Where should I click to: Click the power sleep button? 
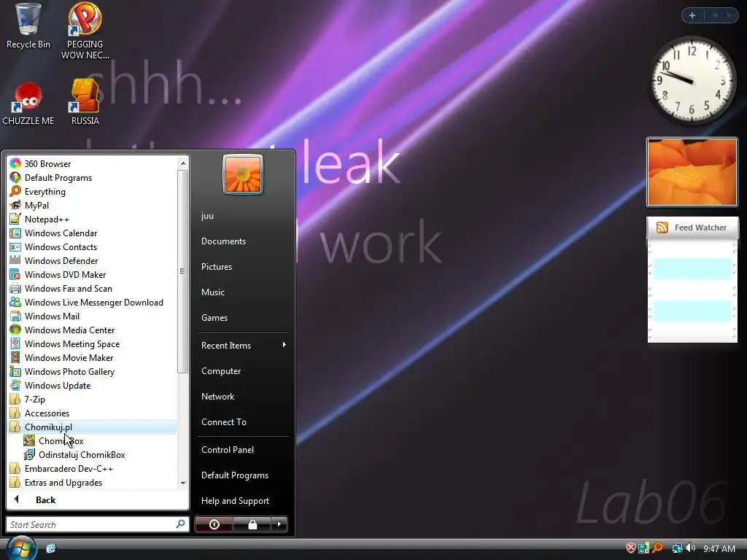214,524
